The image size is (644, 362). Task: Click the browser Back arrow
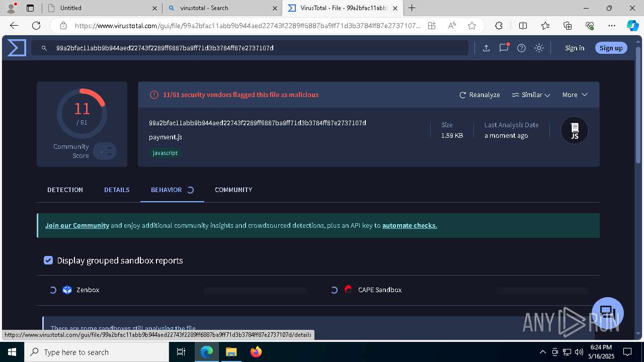(x=14, y=26)
